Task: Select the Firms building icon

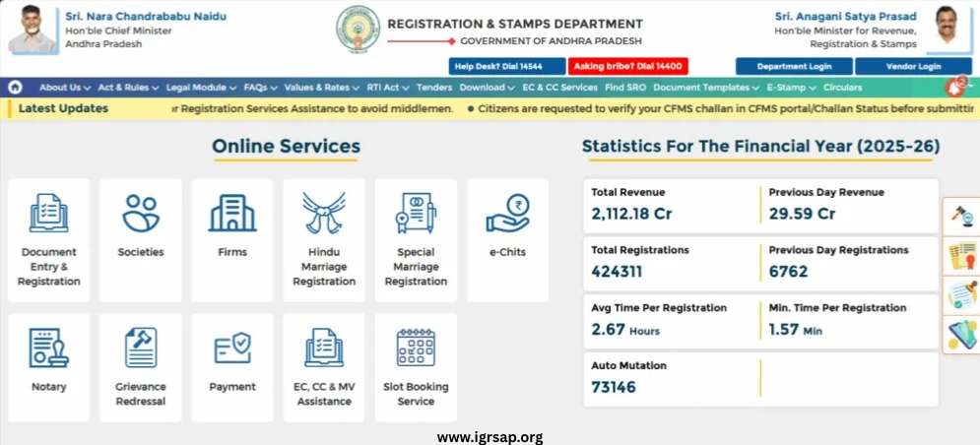Action: point(232,213)
